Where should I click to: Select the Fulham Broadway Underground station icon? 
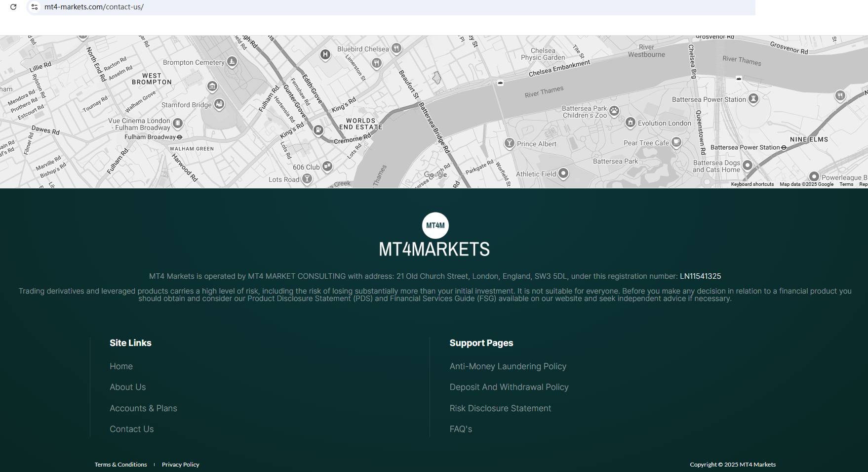[179, 137]
